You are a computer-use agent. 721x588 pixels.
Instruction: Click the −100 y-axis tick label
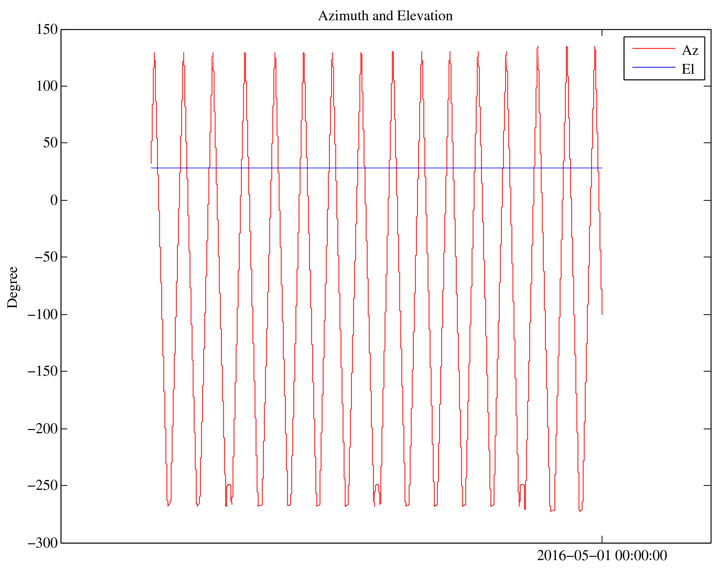tap(42, 314)
